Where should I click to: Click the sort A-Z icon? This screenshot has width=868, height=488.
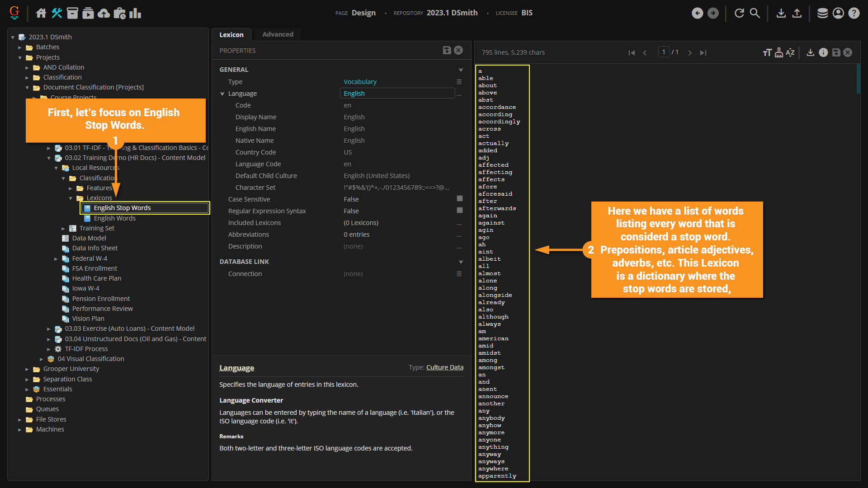pyautogui.click(x=790, y=52)
